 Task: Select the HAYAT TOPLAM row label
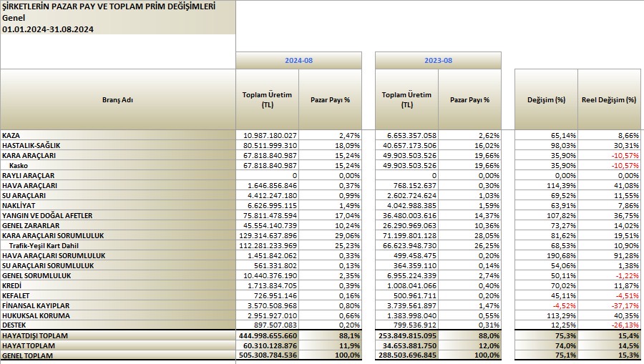[29, 345]
